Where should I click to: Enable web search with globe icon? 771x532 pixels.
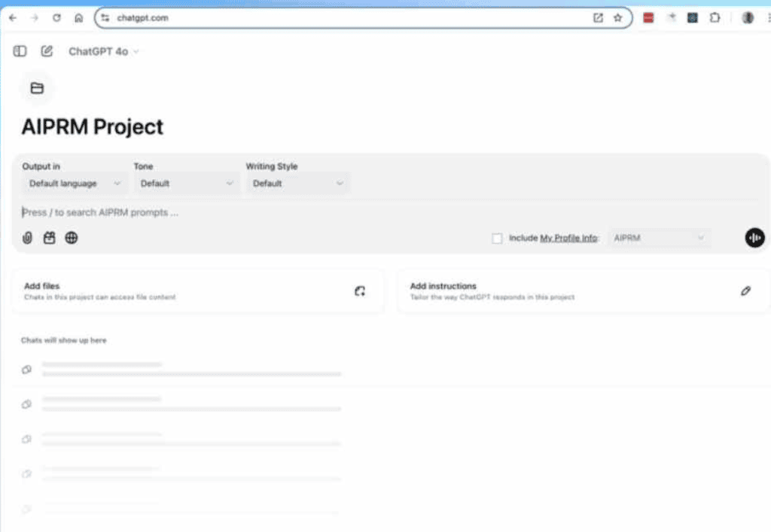click(x=72, y=238)
